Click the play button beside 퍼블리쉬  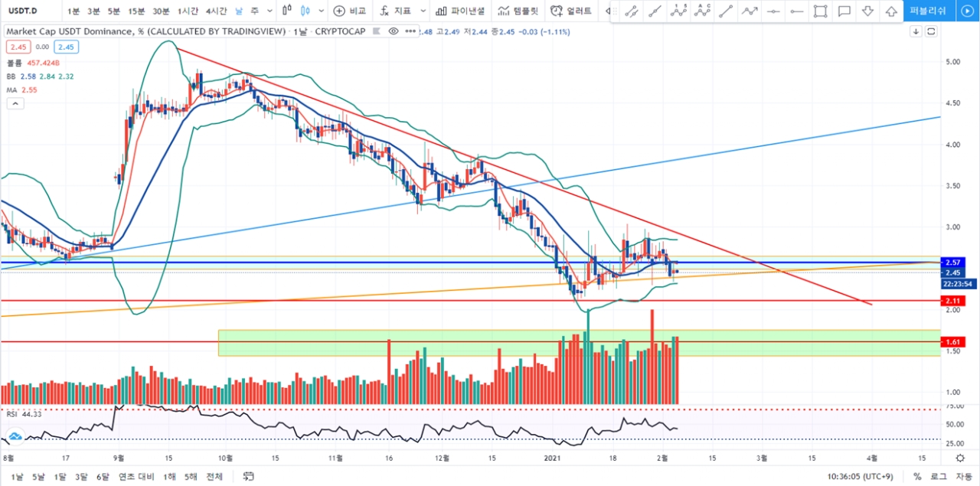point(968,11)
